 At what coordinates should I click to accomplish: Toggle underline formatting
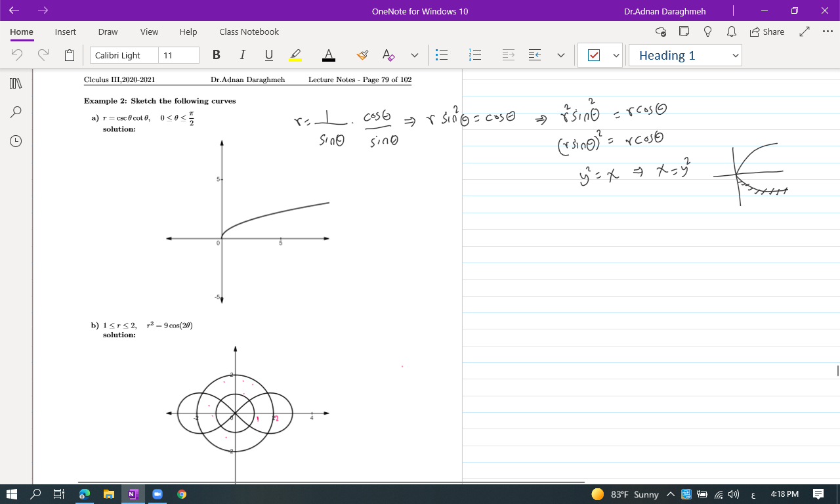point(268,55)
